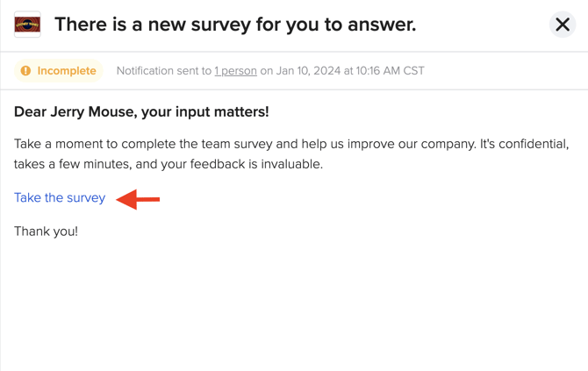Click "your input matters!" in the heading
The image size is (588, 371).
[205, 111]
